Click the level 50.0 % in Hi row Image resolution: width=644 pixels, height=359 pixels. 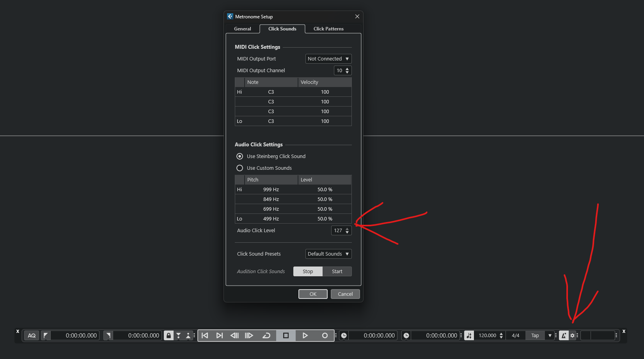(325, 190)
